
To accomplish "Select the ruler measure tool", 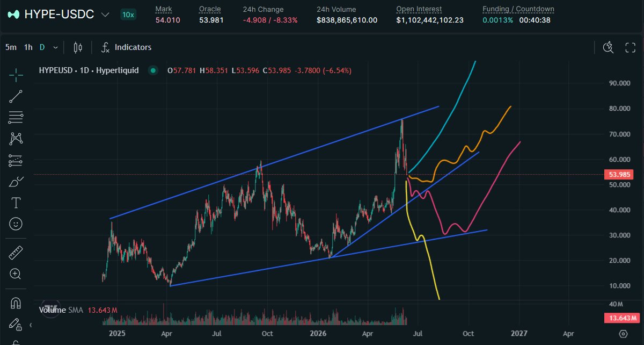I will [x=16, y=253].
